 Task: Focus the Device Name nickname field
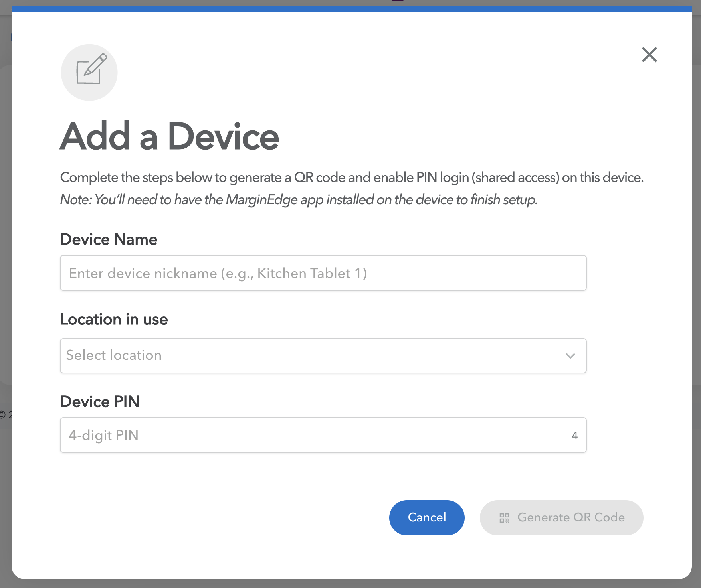(x=323, y=273)
